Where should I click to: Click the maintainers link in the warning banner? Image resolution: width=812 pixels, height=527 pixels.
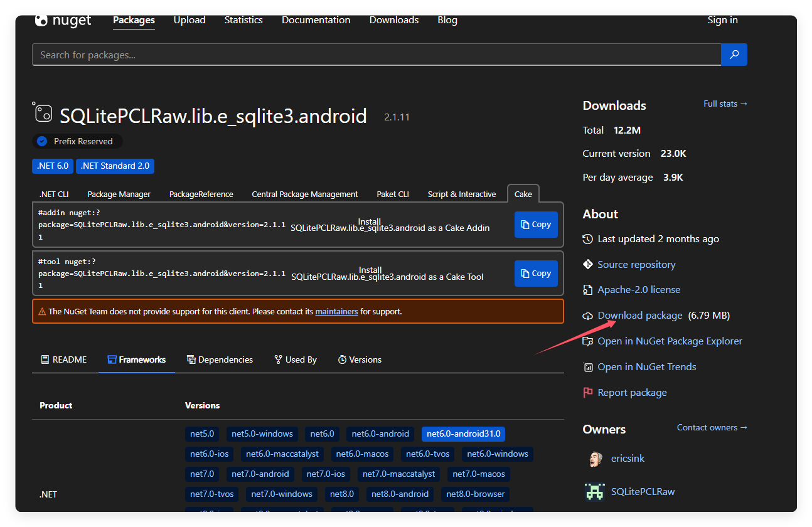tap(336, 311)
